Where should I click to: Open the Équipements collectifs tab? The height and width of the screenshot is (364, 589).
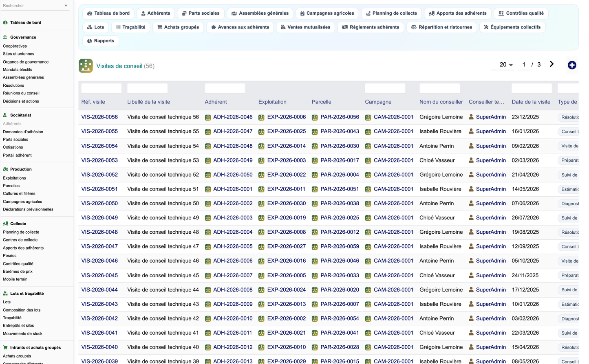pyautogui.click(x=512, y=27)
